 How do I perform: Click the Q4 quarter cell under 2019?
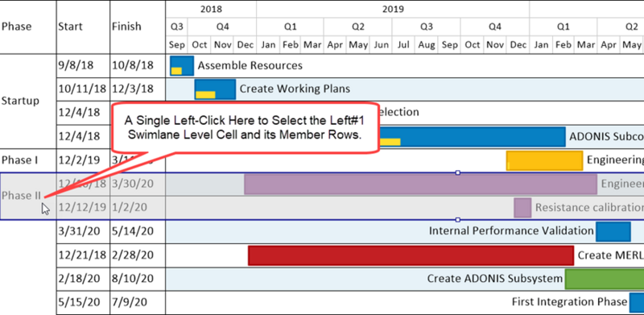click(x=495, y=27)
